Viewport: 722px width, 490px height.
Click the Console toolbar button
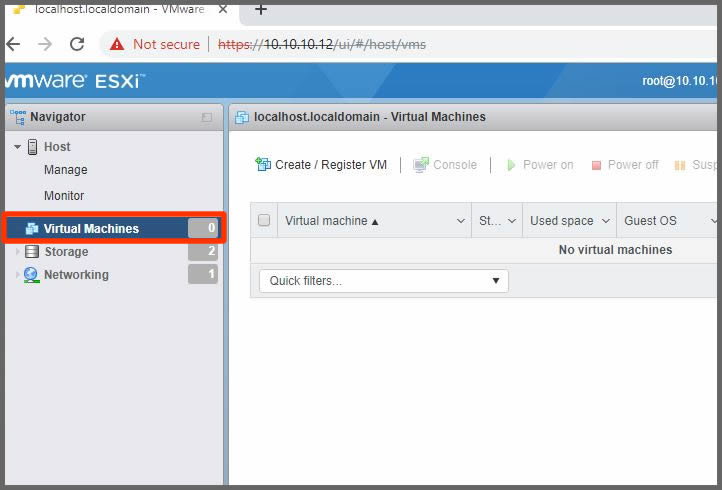click(x=445, y=164)
